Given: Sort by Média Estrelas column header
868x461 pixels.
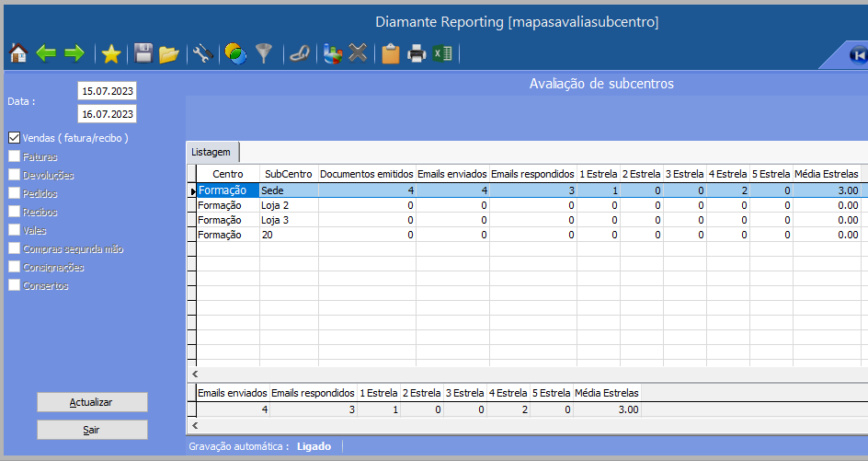Looking at the screenshot, I should (x=828, y=174).
